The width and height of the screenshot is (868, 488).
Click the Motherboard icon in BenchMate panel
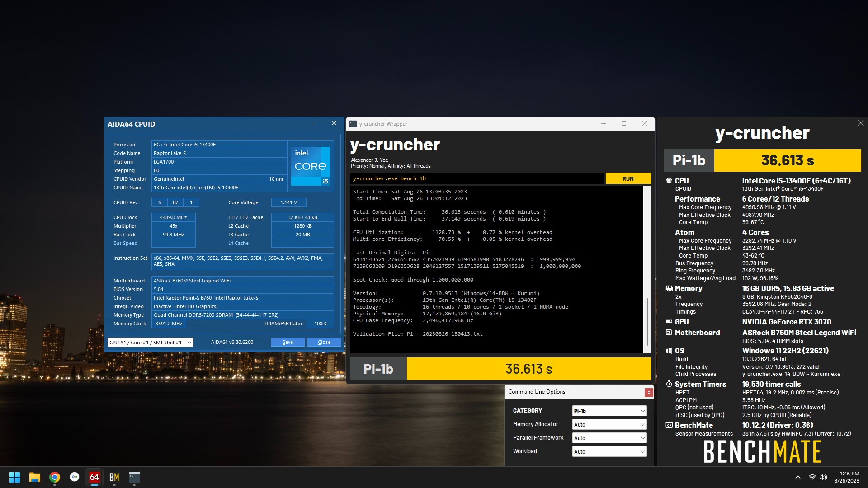point(669,333)
